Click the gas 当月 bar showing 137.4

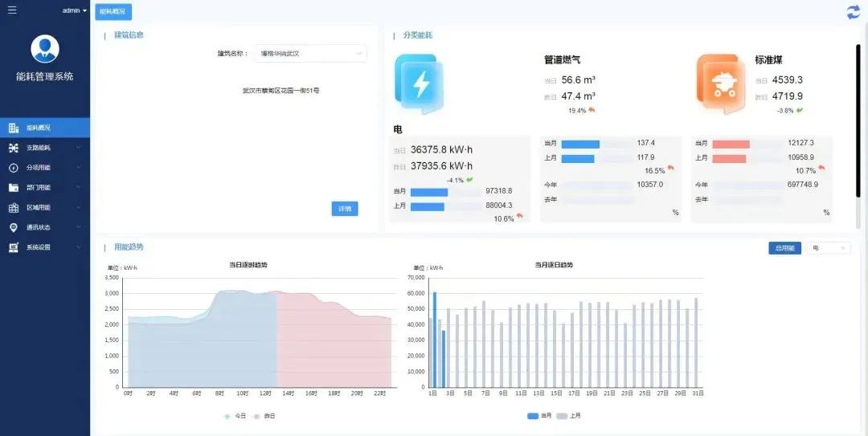(x=580, y=144)
